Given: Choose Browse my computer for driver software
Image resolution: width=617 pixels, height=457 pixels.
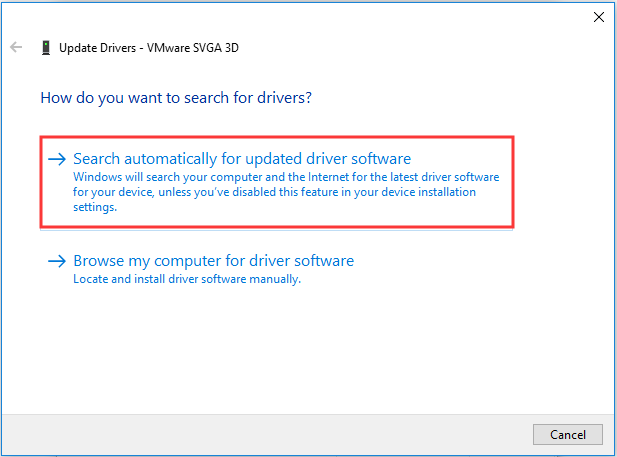Looking at the screenshot, I should (213, 261).
